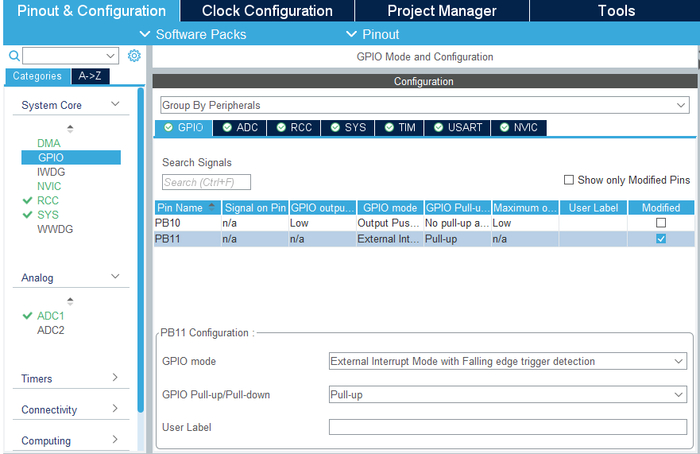Image resolution: width=700 pixels, height=454 pixels.
Task: Select IWDG in the System Core list
Action: coord(51,172)
